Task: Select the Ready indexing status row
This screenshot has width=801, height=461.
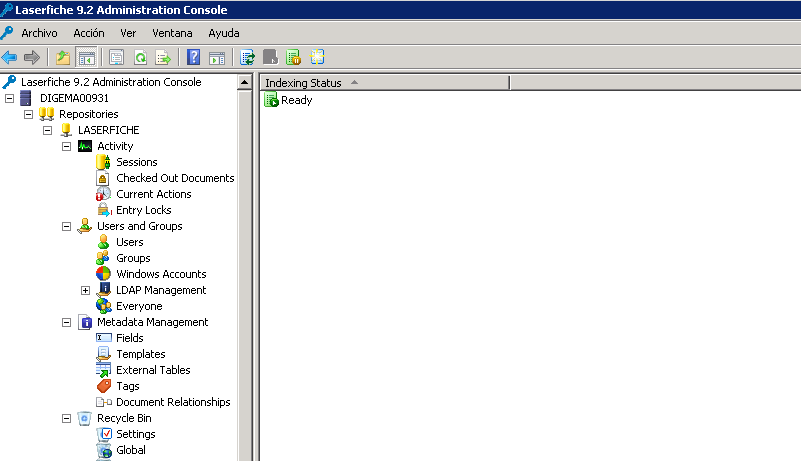Action: [x=296, y=100]
